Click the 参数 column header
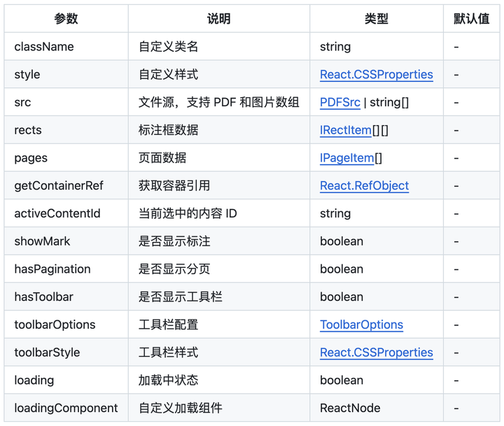This screenshot has width=504, height=426. [x=66, y=19]
